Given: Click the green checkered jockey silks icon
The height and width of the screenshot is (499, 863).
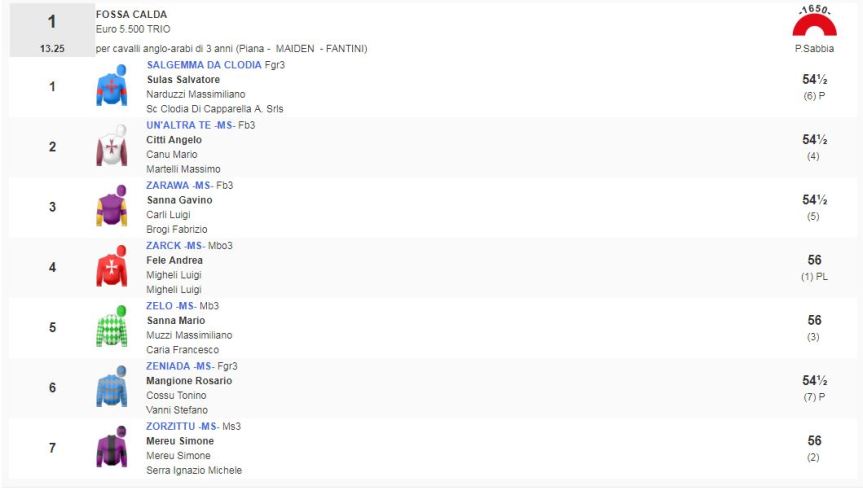Looking at the screenshot, I should click(111, 327).
